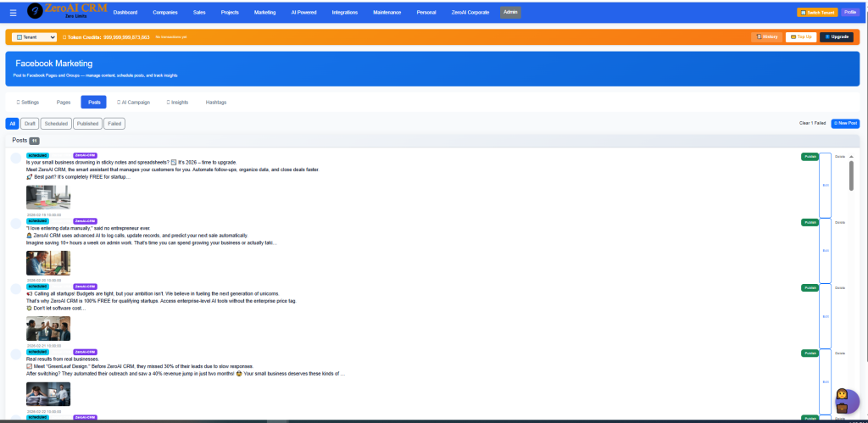Switch to the AI Campaign tab
868x423 pixels.
(x=133, y=102)
